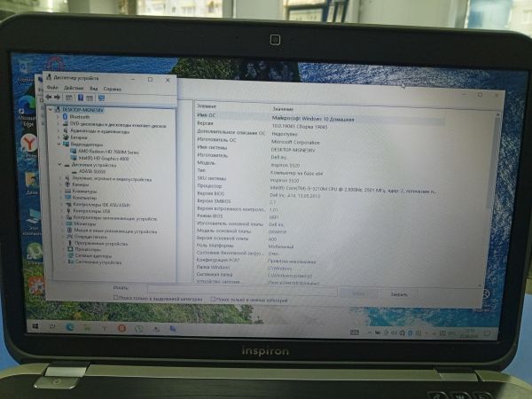Click the Bluetooth icon in device tree
This screenshot has width=532, height=399.
click(x=65, y=116)
